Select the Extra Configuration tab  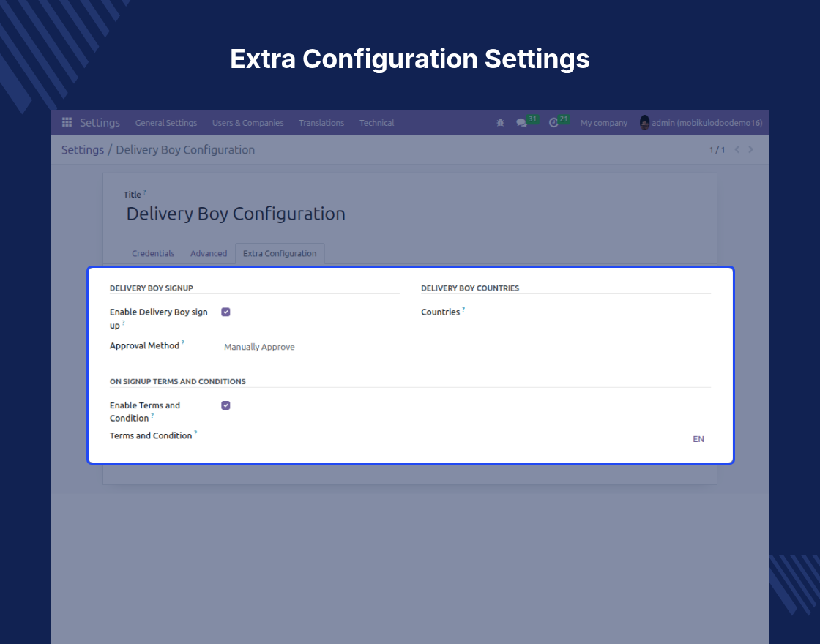coord(280,253)
